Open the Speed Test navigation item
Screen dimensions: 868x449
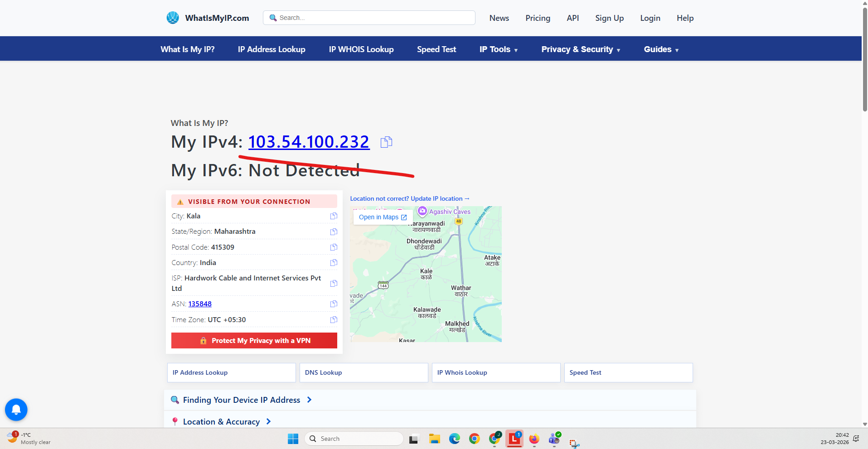click(x=436, y=49)
